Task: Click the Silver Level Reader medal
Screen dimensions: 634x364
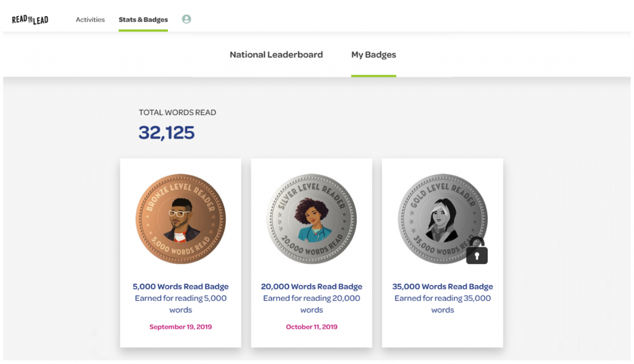Action: (311, 219)
